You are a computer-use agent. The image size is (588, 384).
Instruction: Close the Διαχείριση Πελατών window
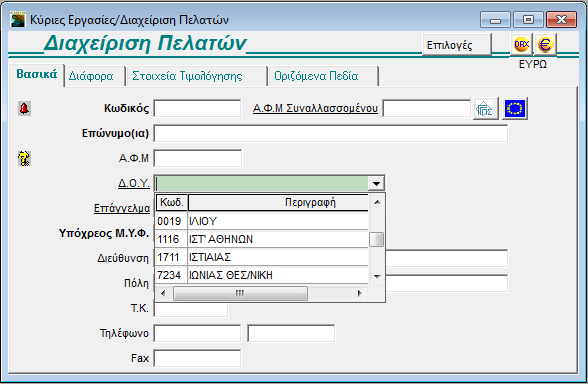click(x=561, y=20)
